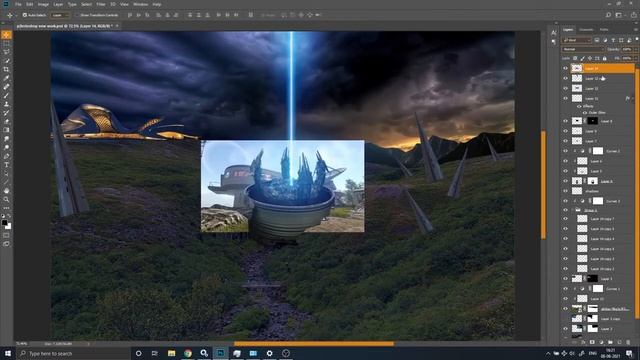Select the Rectangular Marquee tool
This screenshot has width=640, height=360.
point(6,44)
